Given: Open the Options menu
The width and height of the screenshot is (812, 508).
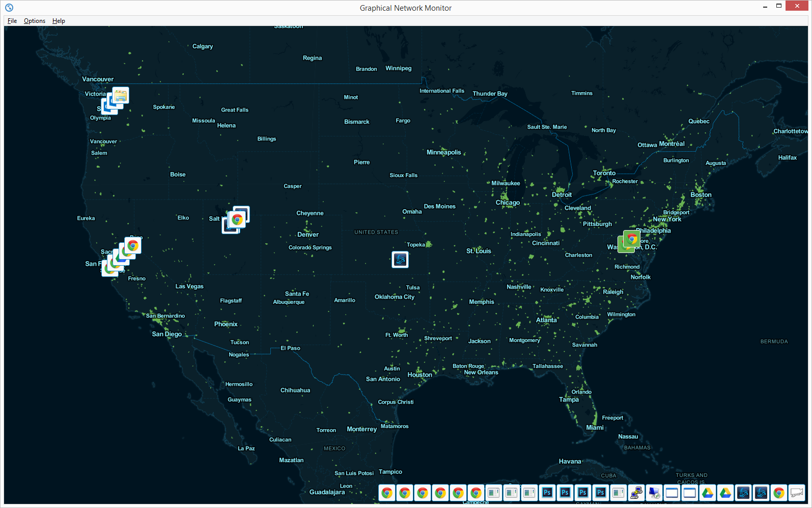Looking at the screenshot, I should [35, 21].
